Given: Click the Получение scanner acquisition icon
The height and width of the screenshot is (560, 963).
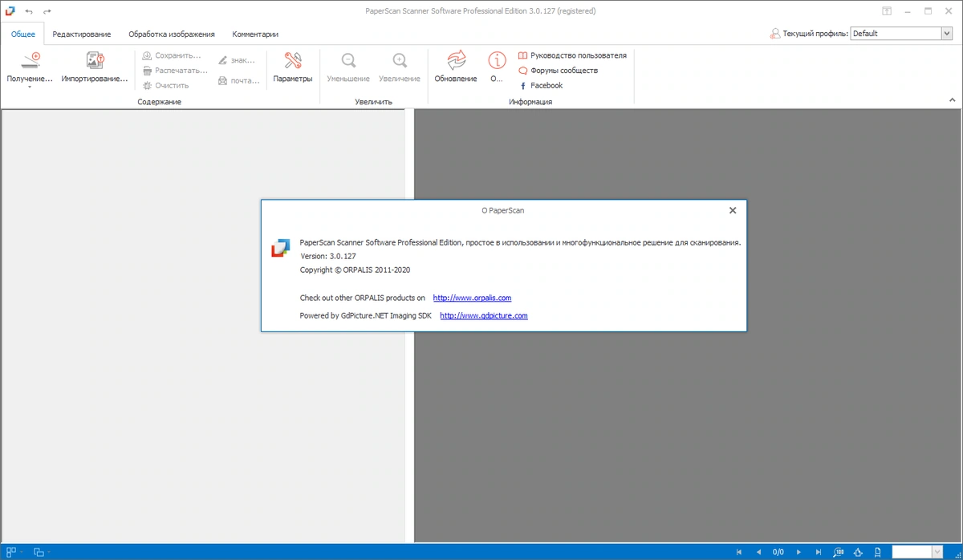Looking at the screenshot, I should (x=30, y=60).
